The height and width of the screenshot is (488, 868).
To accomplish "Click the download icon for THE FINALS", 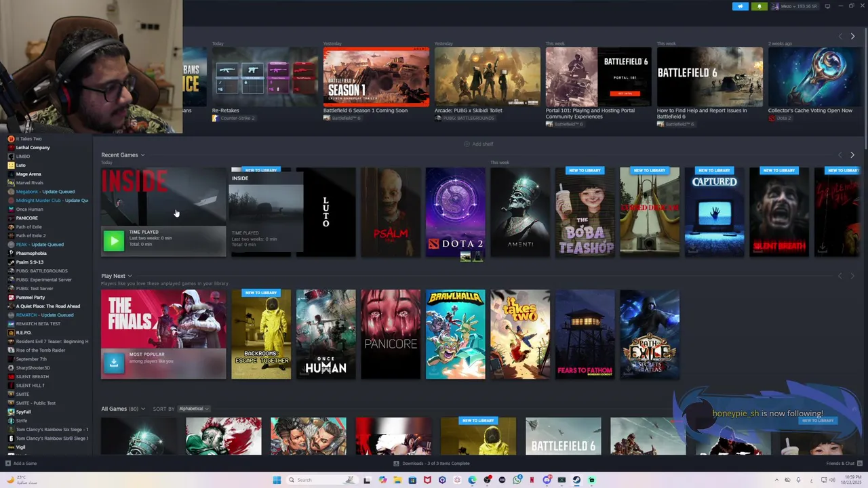I will click(x=114, y=363).
